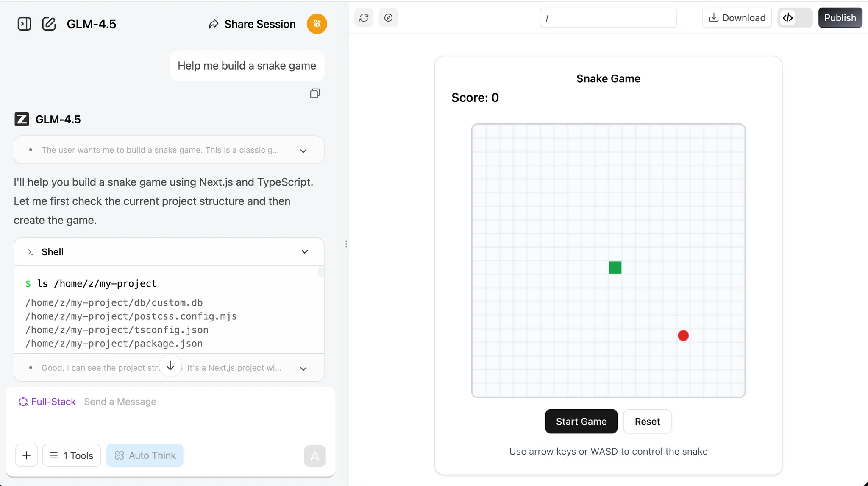Click Share Session
The image size is (868, 486).
(252, 24)
